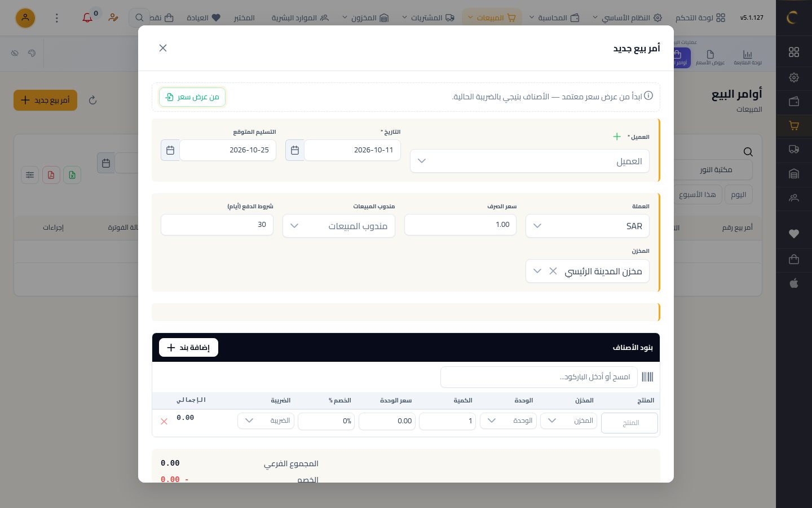The height and width of the screenshot is (508, 812).
Task: Close the new sales order dialog
Action: point(163,48)
